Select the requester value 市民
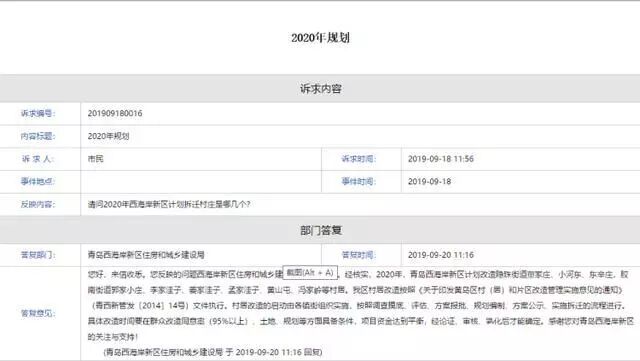 click(96, 159)
